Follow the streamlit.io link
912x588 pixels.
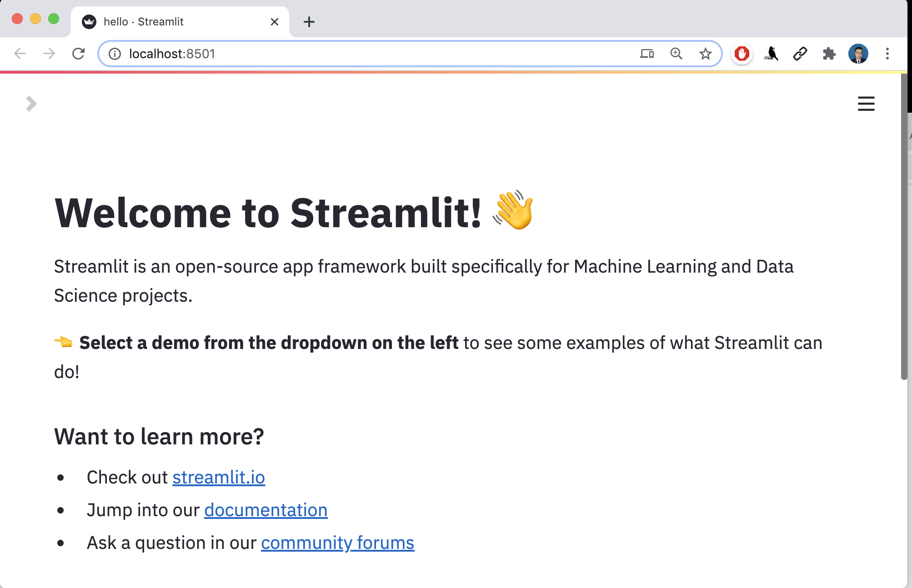[x=218, y=478]
